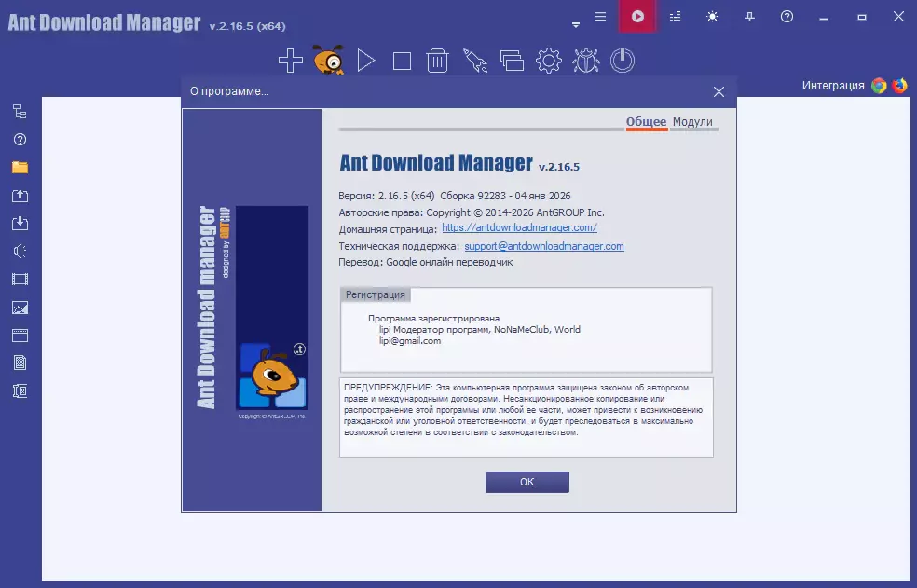Select the archive sidebar icon at bottom
917x588 pixels.
point(20,390)
